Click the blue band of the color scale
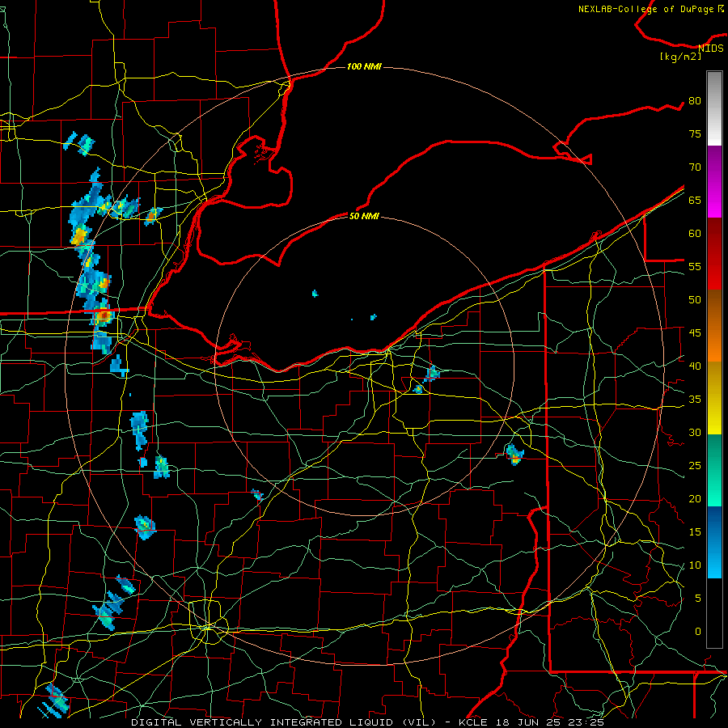 point(714,542)
